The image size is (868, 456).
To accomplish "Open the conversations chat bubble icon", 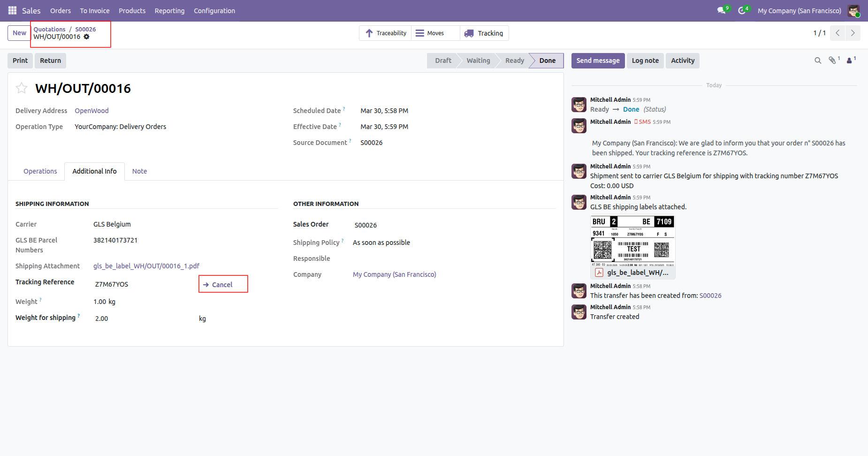I will coord(721,10).
